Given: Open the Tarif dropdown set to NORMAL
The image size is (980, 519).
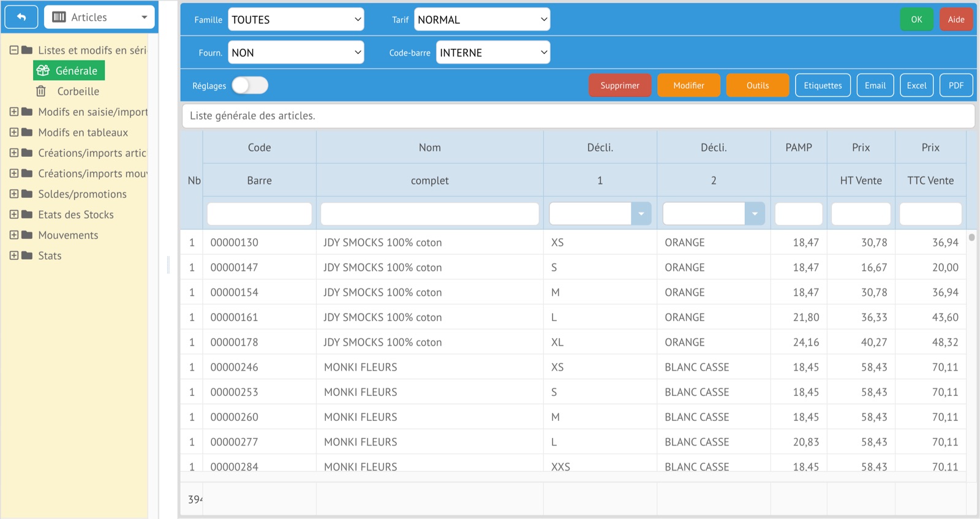Looking at the screenshot, I should pyautogui.click(x=482, y=20).
